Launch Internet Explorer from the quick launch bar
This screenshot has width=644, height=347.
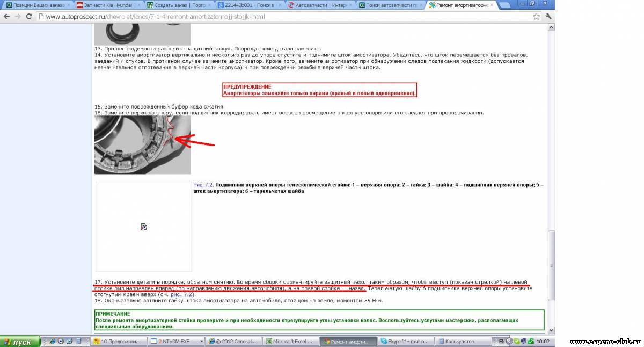(52, 341)
